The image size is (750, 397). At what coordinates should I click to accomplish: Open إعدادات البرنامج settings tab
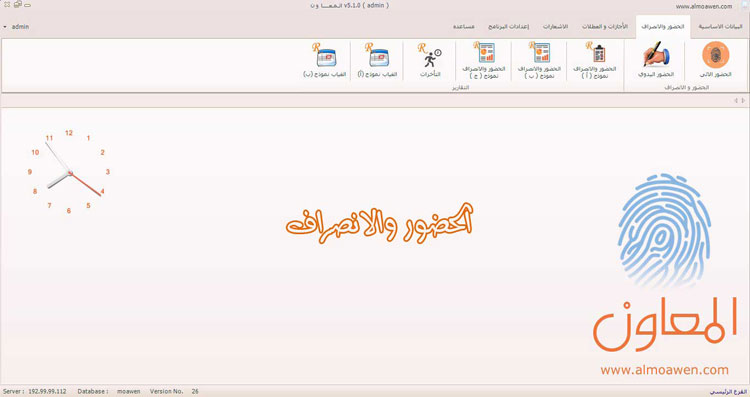(508, 27)
